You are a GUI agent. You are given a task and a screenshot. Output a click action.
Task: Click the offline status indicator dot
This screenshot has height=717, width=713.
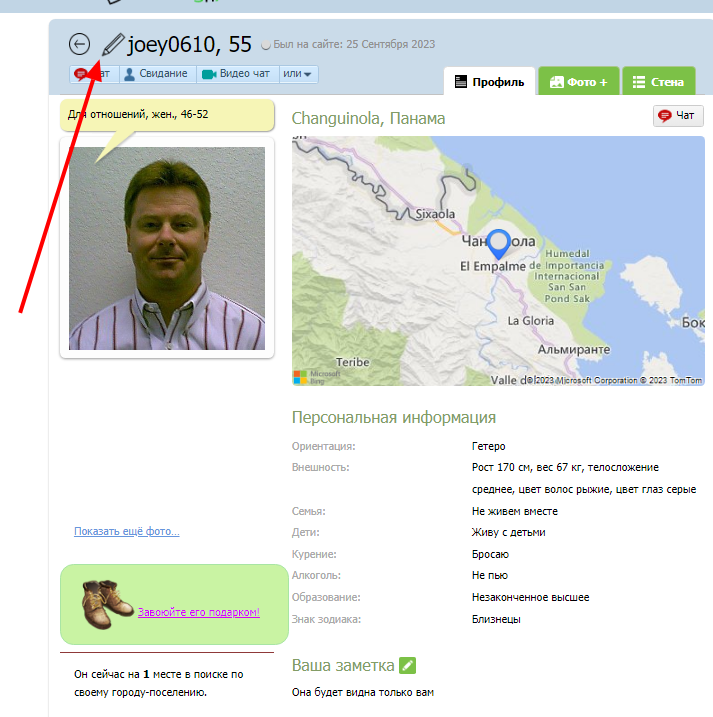266,45
